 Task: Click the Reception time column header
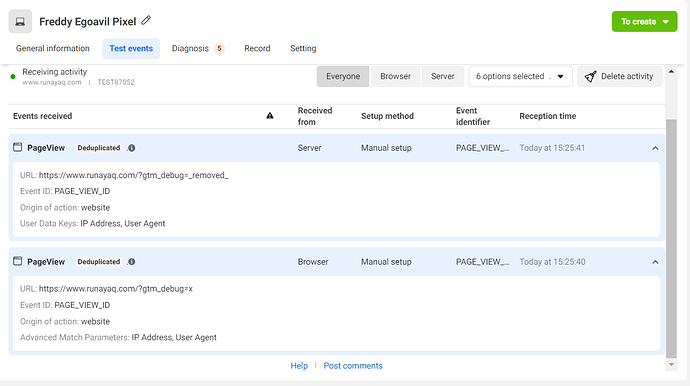click(x=547, y=116)
